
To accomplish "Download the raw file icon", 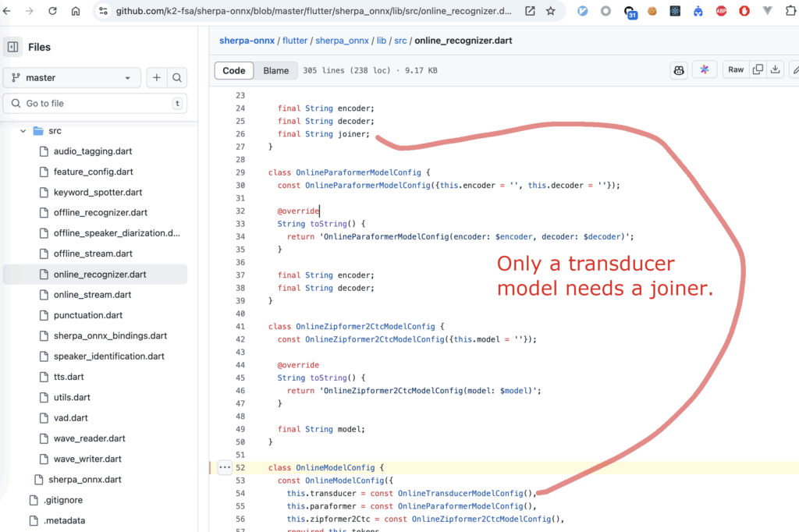I will click(x=776, y=70).
